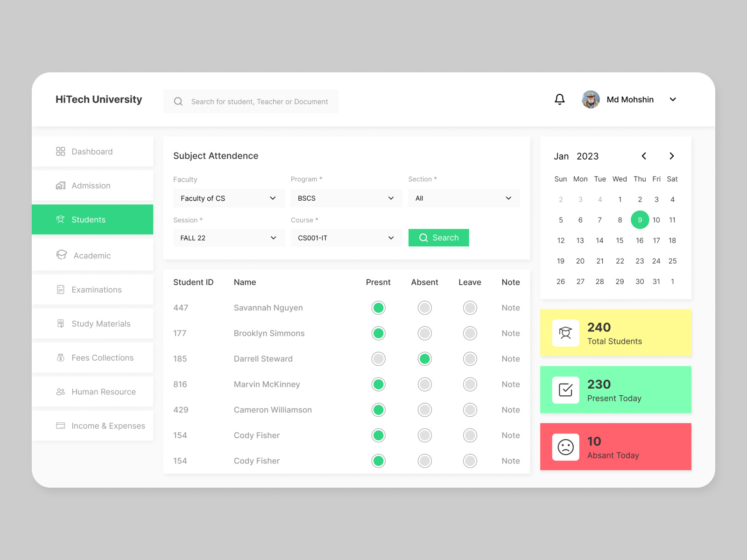The height and width of the screenshot is (560, 747).
Task: Click the green Search button
Action: tap(438, 238)
